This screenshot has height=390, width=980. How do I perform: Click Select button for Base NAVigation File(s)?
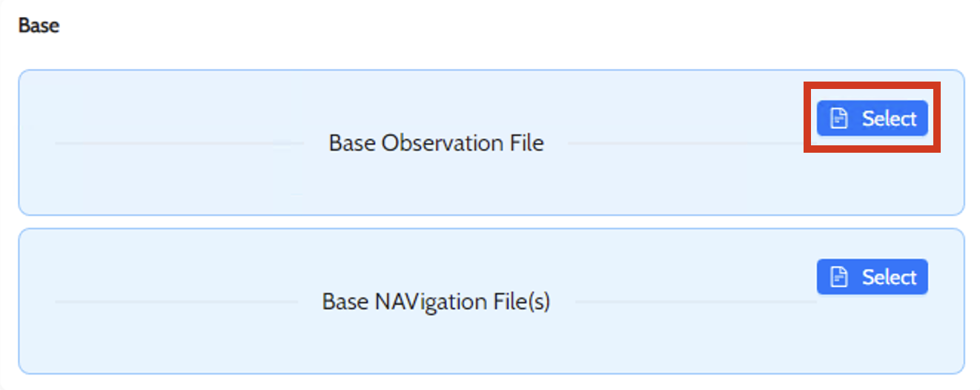872,277
